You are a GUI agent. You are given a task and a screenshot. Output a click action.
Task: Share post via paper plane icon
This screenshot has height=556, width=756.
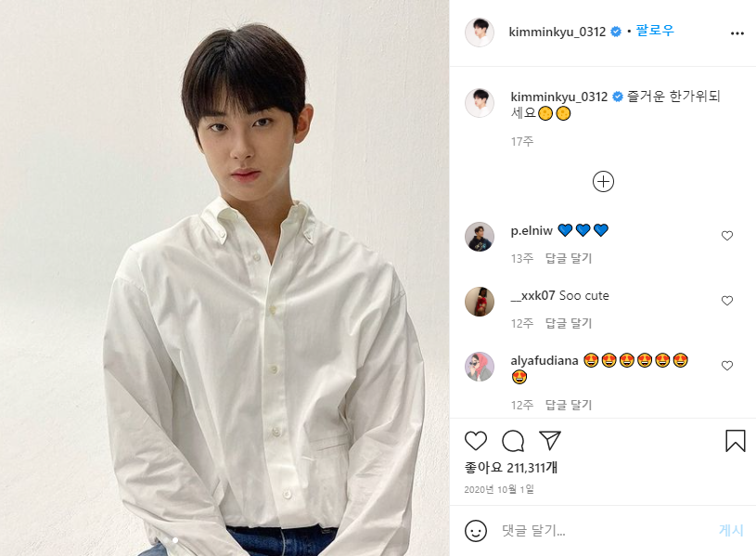(550, 441)
